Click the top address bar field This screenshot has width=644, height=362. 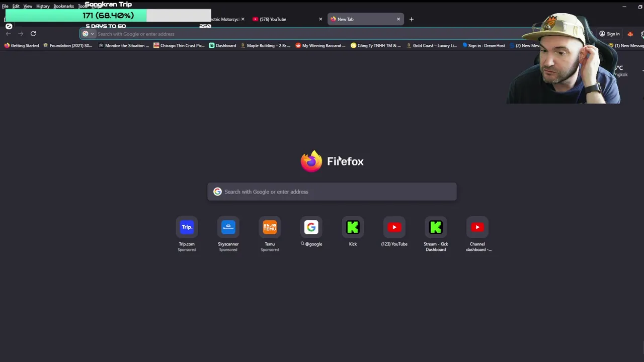302,34
